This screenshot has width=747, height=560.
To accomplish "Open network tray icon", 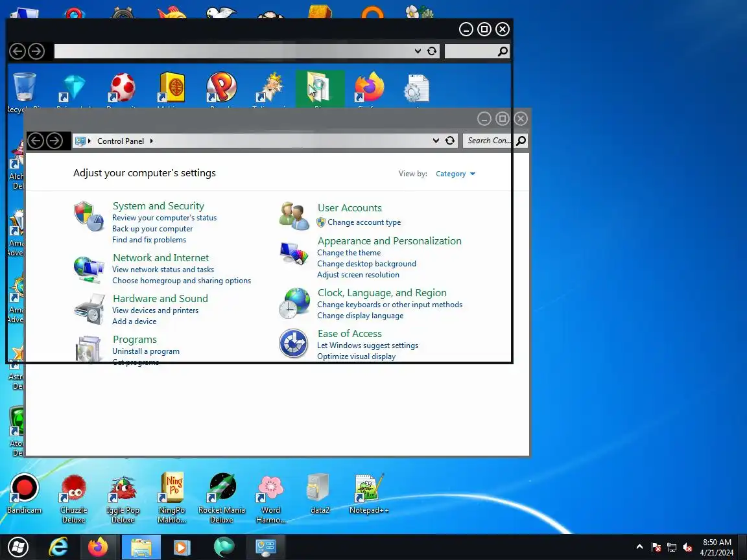I will pos(672,547).
